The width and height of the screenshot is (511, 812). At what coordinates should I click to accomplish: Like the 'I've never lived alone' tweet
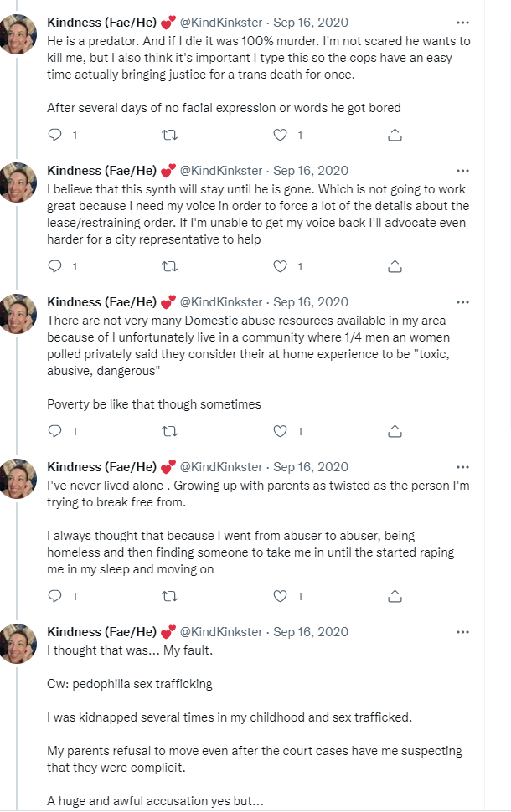281,597
